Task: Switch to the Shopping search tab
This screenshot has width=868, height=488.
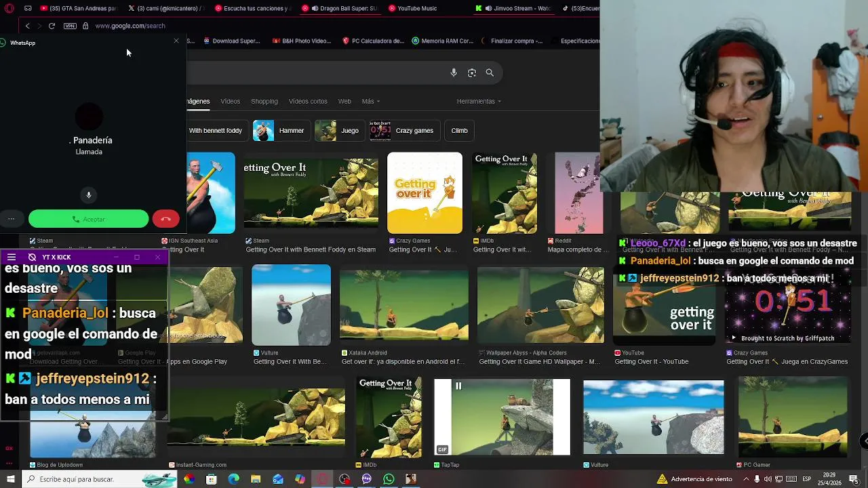Action: [264, 101]
